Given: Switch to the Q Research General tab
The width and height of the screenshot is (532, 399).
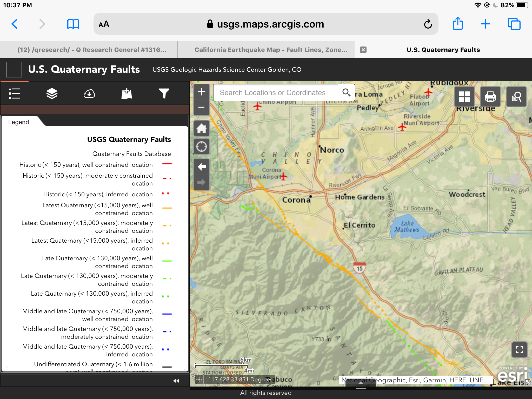Looking at the screenshot, I should click(x=92, y=50).
